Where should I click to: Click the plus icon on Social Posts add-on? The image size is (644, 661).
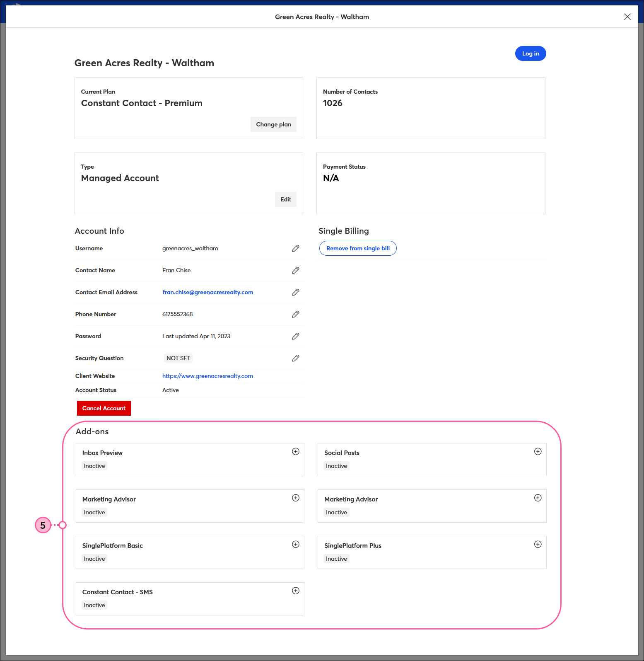point(538,451)
